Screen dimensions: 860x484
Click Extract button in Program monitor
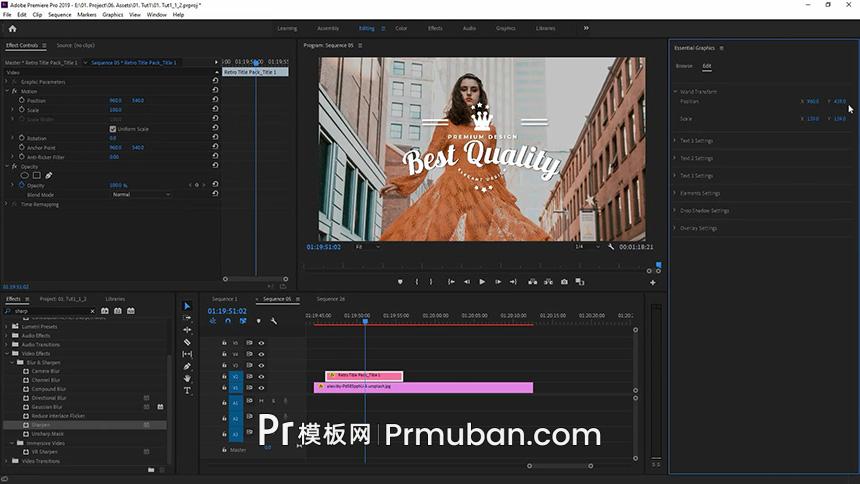pyautogui.click(x=548, y=282)
